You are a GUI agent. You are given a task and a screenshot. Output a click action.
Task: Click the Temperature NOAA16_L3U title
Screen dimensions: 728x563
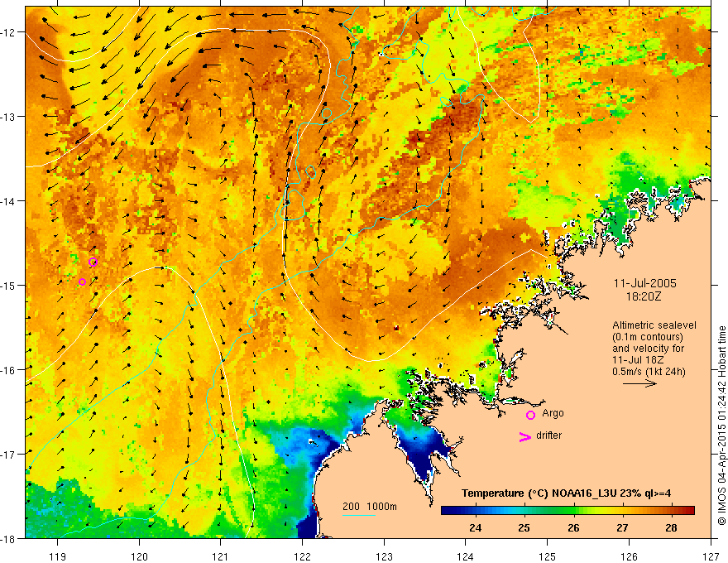click(x=566, y=493)
